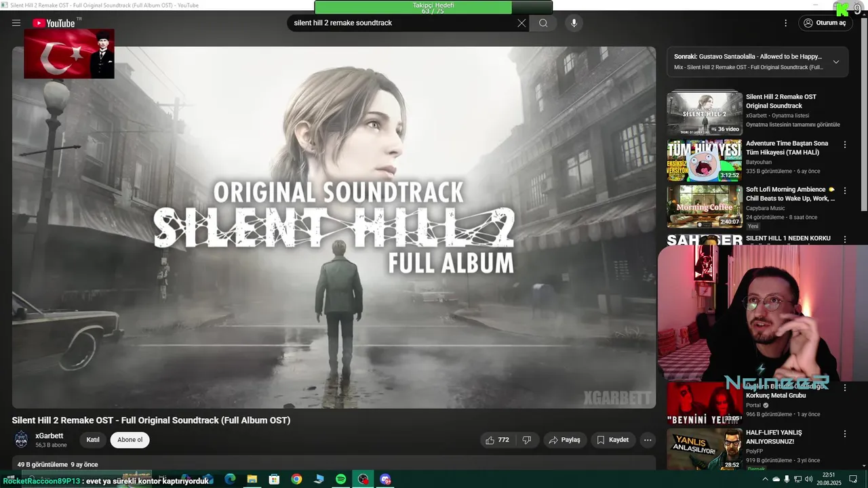
Task: Open the Windows notification center icon
Action: 853,479
